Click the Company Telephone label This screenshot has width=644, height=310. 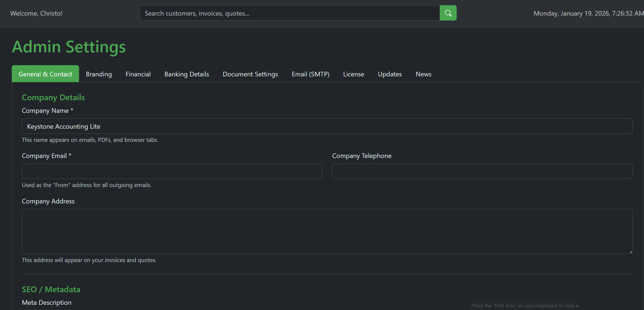coord(362,156)
